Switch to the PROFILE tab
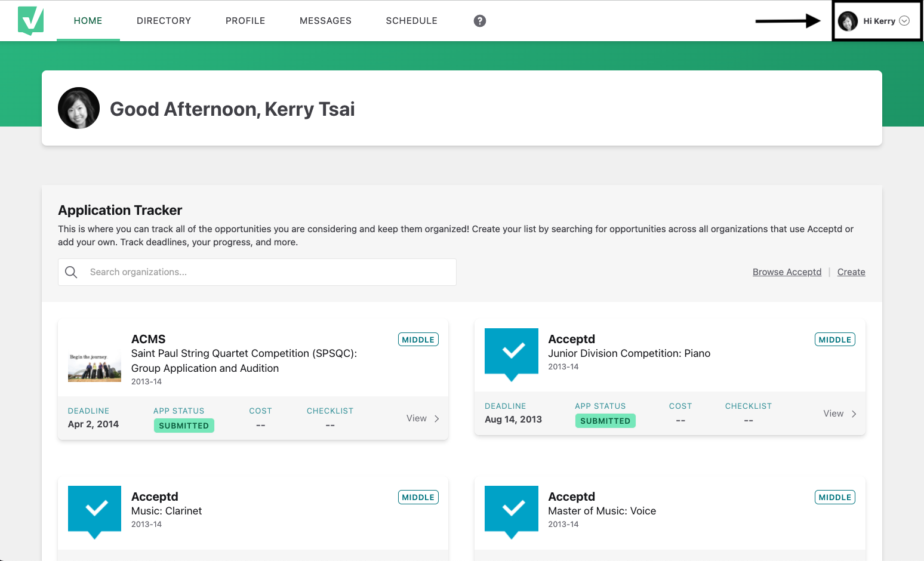The image size is (924, 561). coord(245,21)
